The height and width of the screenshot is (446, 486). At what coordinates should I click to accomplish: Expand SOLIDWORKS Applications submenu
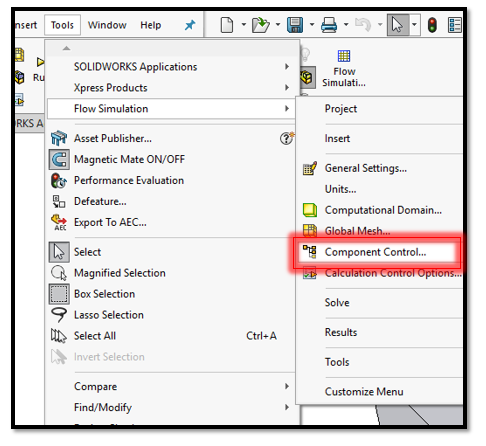(171, 67)
